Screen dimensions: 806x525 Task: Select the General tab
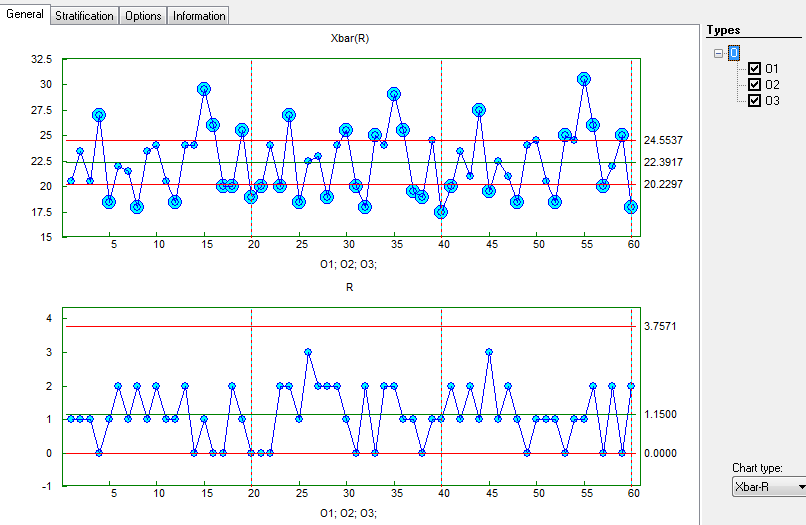[x=24, y=14]
